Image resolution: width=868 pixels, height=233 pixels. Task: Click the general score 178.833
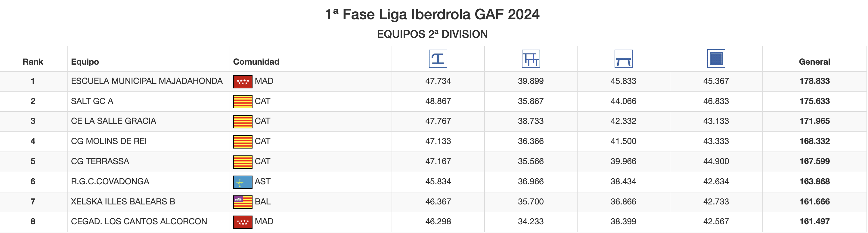pyautogui.click(x=814, y=81)
